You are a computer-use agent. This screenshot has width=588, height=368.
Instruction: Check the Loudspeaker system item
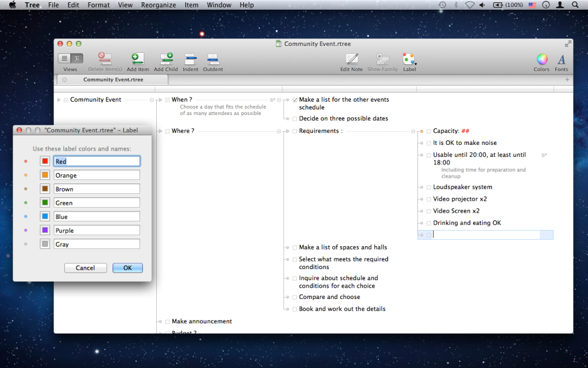click(428, 187)
